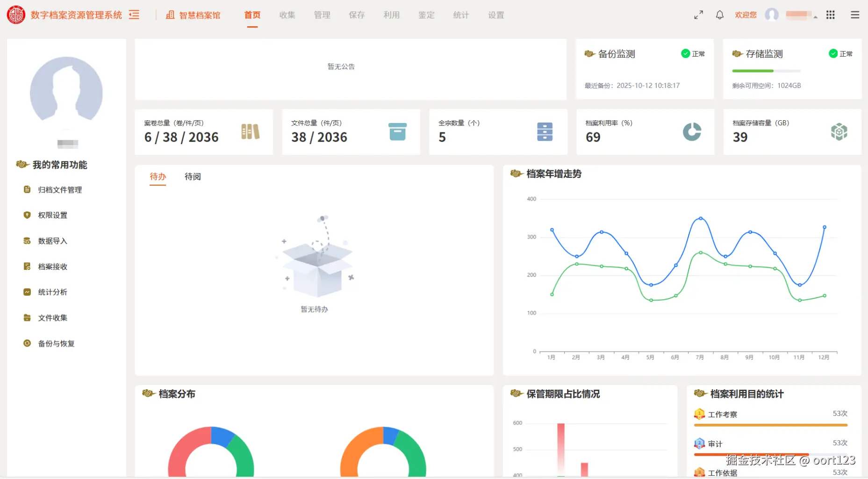Image resolution: width=868 pixels, height=479 pixels.
Task: Click the 权限设置 shield icon
Action: tap(27, 215)
